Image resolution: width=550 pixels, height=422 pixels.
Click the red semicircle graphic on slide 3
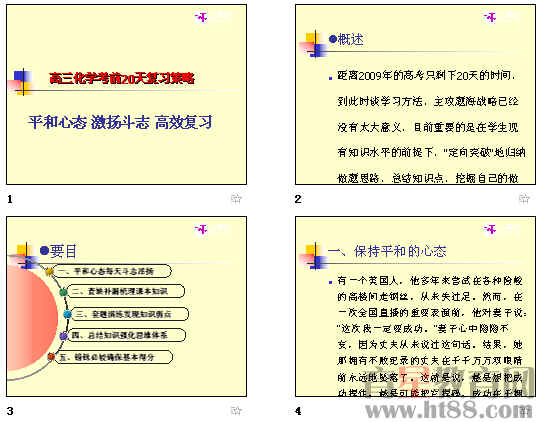pyautogui.click(x=32, y=317)
